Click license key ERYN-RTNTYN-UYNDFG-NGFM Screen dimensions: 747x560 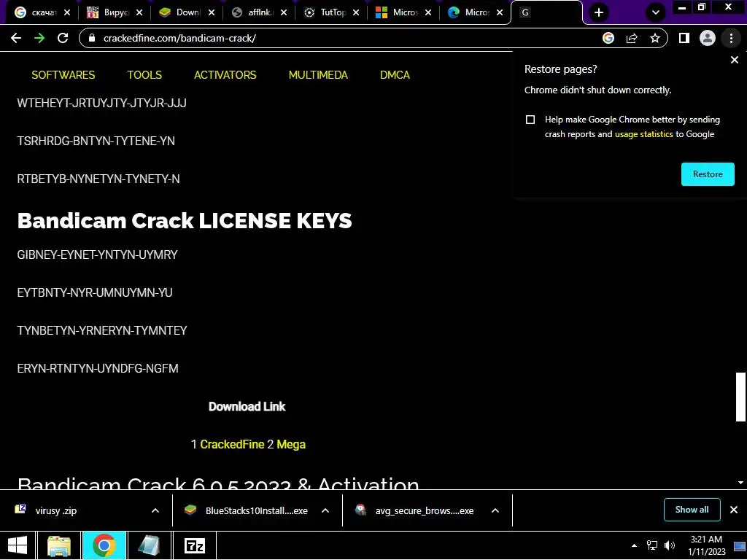(x=98, y=368)
